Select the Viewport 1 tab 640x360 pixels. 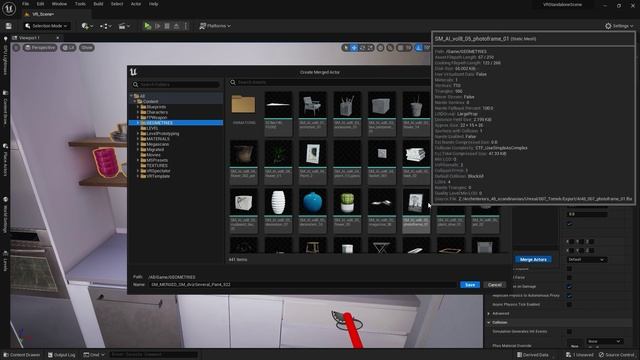tap(29, 38)
